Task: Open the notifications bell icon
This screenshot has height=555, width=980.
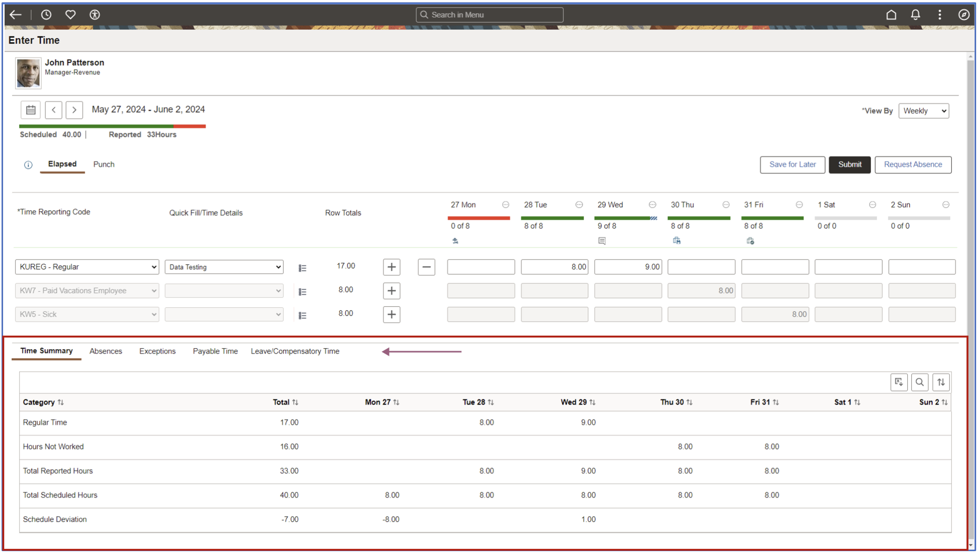Action: coord(915,15)
